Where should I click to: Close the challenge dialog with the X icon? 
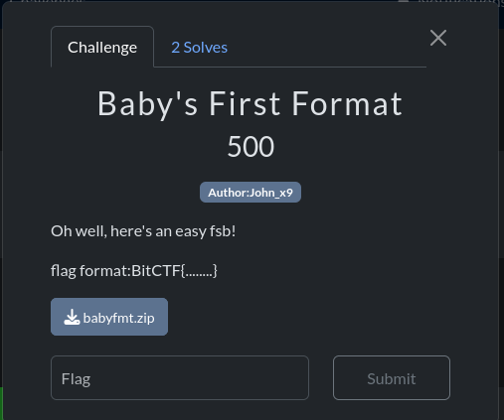click(438, 38)
